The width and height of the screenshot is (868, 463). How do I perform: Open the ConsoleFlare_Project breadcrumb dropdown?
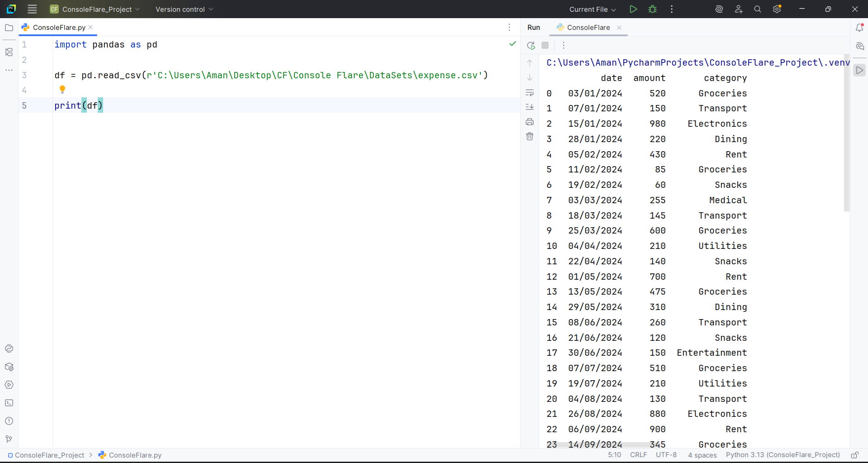click(49, 455)
